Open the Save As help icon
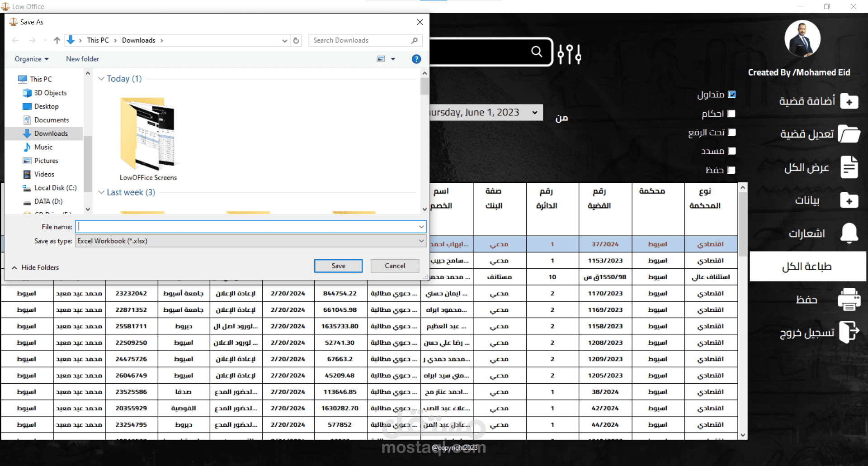Screen dimensions: 868x466 [416, 59]
